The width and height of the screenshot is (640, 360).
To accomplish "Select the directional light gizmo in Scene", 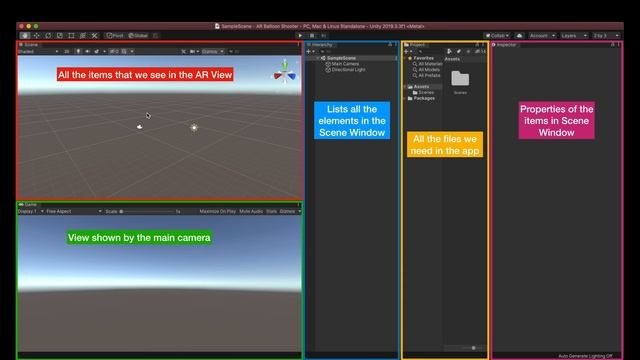I will pyautogui.click(x=194, y=127).
